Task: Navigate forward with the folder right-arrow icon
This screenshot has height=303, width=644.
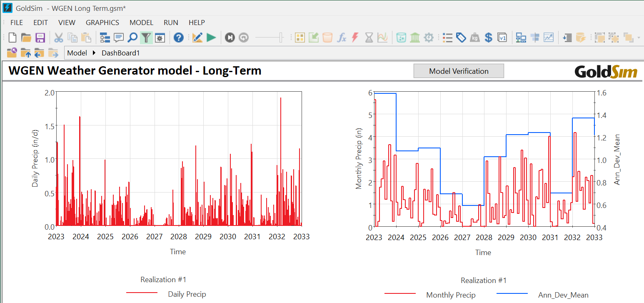Action: click(x=53, y=53)
